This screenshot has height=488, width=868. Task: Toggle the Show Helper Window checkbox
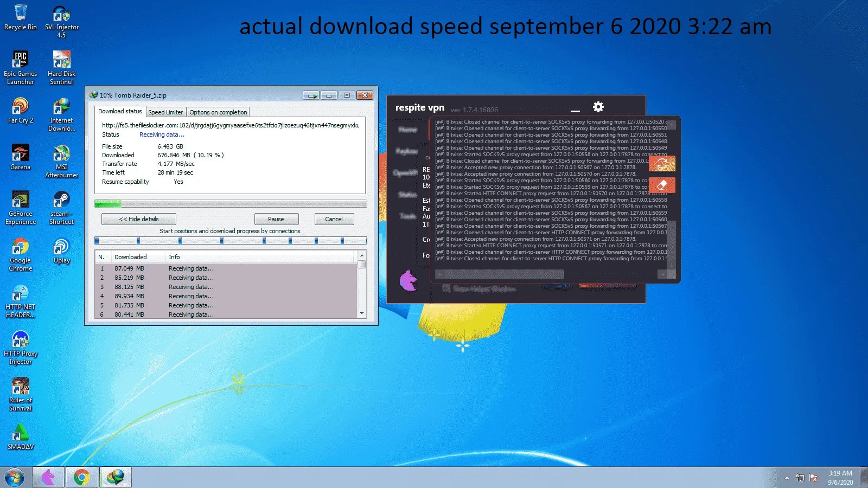click(446, 288)
